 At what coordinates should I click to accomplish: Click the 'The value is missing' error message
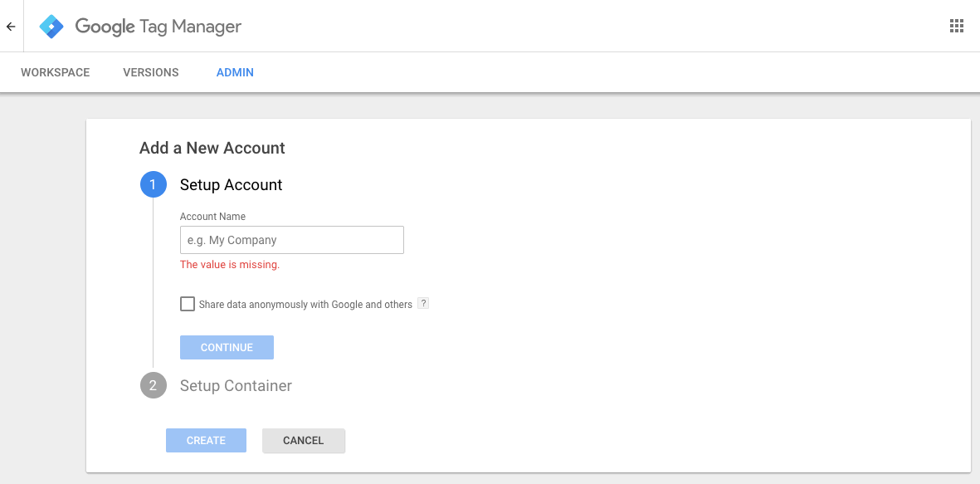(x=230, y=265)
